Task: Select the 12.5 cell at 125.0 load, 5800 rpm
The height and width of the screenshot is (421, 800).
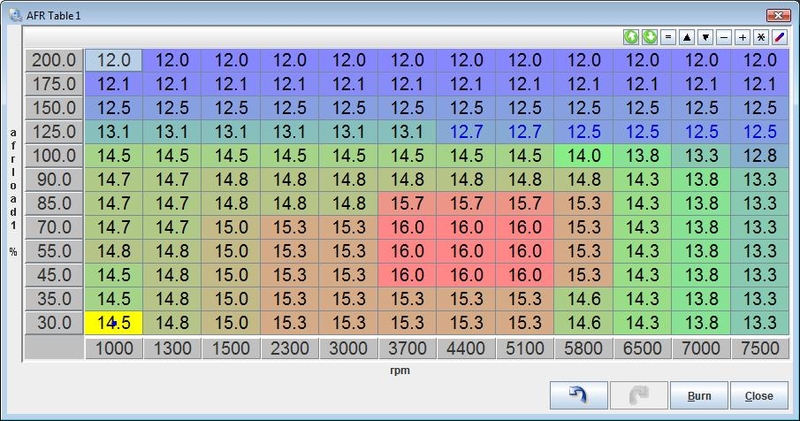Action: 584,132
